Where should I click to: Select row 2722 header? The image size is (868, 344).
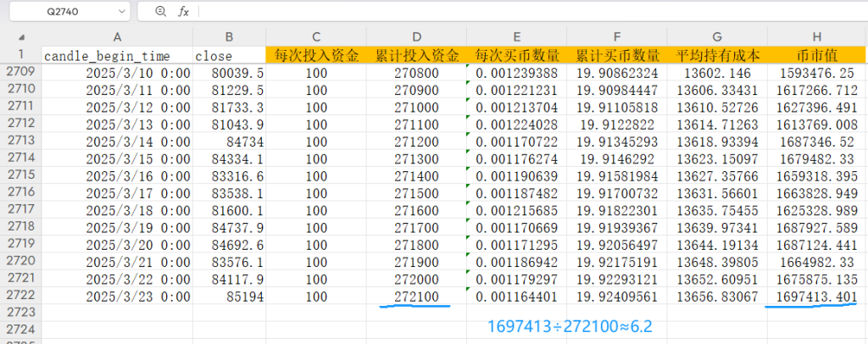[20, 296]
